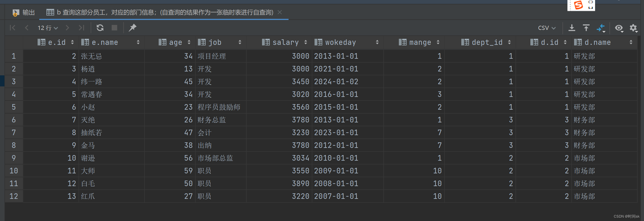Select the cell 财务总监
This screenshot has height=221, width=644.
click(221, 120)
